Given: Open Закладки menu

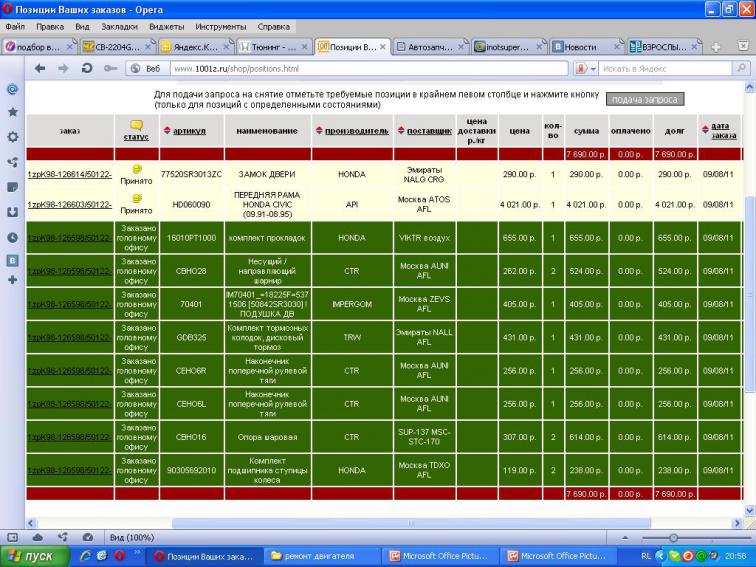Looking at the screenshot, I should pyautogui.click(x=119, y=27).
